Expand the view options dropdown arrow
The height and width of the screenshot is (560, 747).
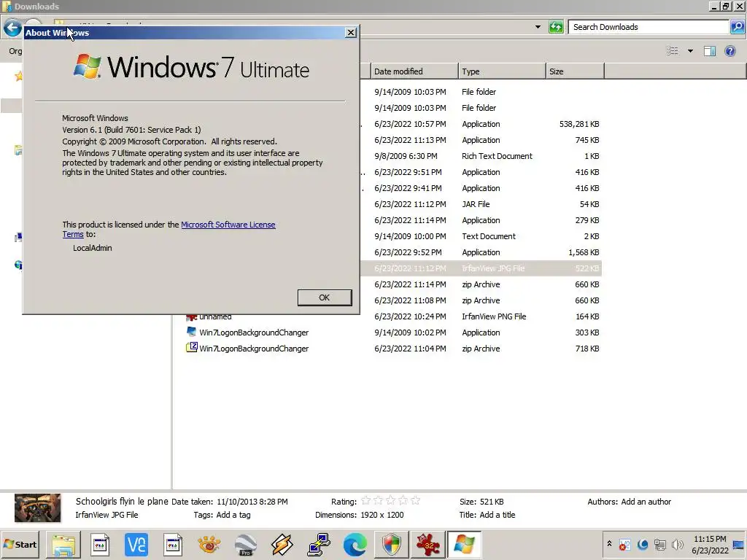pyautogui.click(x=690, y=51)
